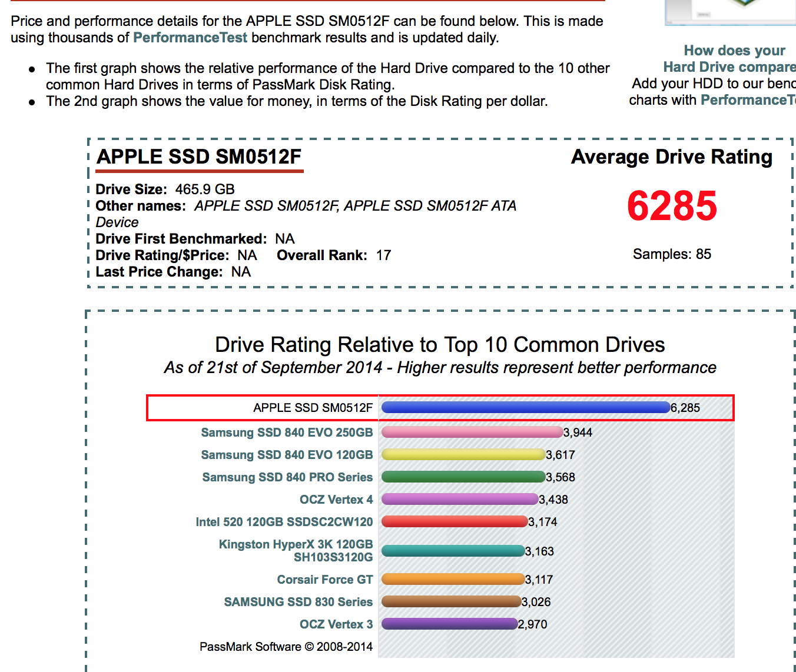Select the SAMSUNG SSD 830 Series link
The width and height of the screenshot is (796, 672).
pos(298,602)
